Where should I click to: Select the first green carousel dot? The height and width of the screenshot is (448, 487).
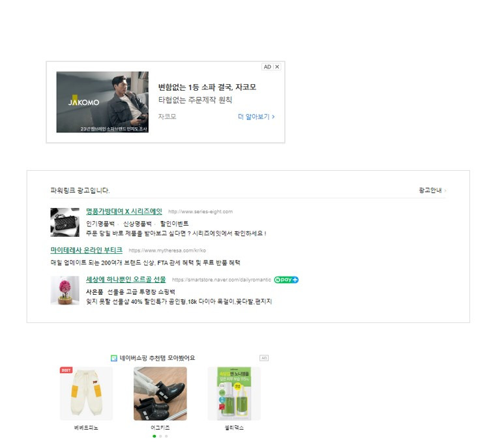[x=155, y=436]
